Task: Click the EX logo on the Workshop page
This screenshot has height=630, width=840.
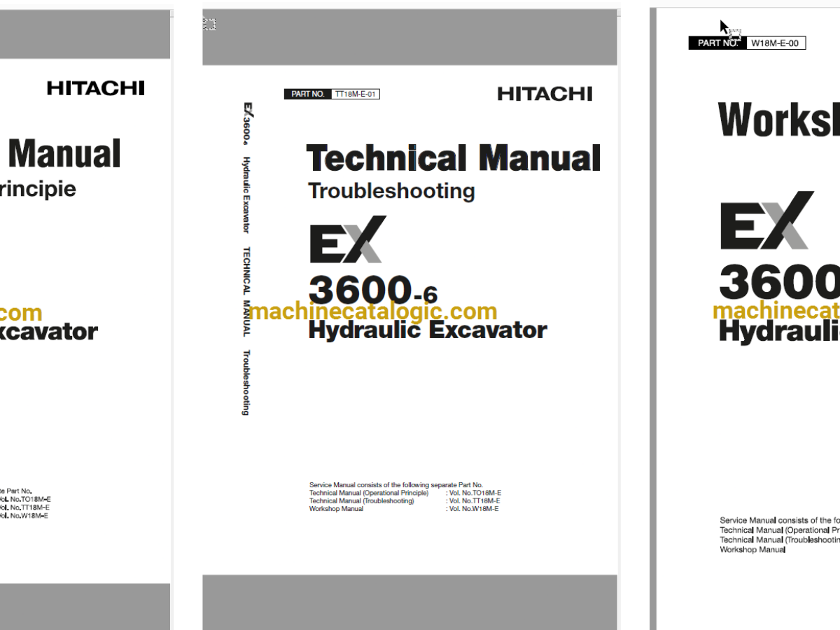Action: (x=767, y=220)
